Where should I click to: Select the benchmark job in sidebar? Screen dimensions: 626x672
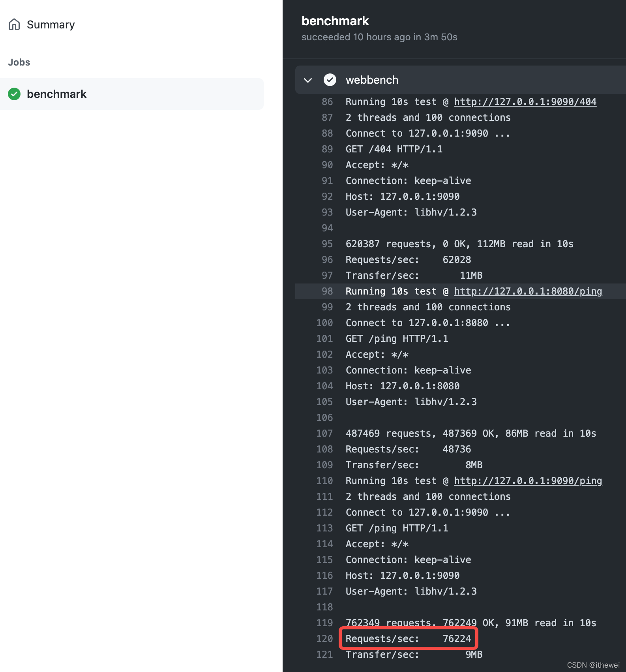tap(132, 94)
